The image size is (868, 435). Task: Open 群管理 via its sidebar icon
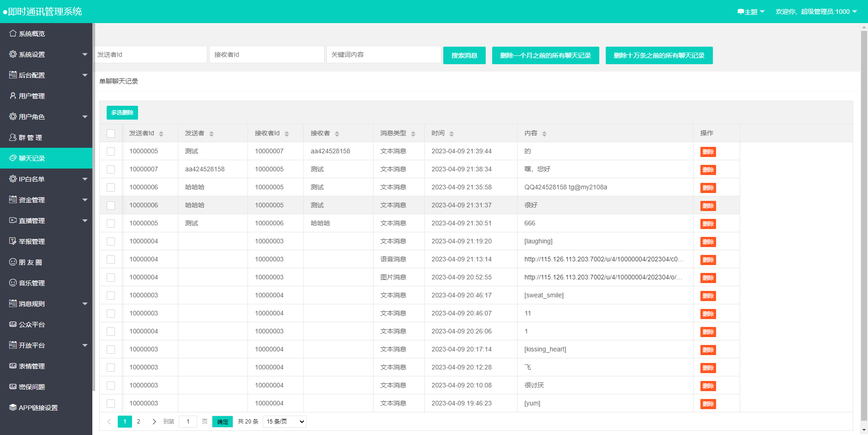12,137
